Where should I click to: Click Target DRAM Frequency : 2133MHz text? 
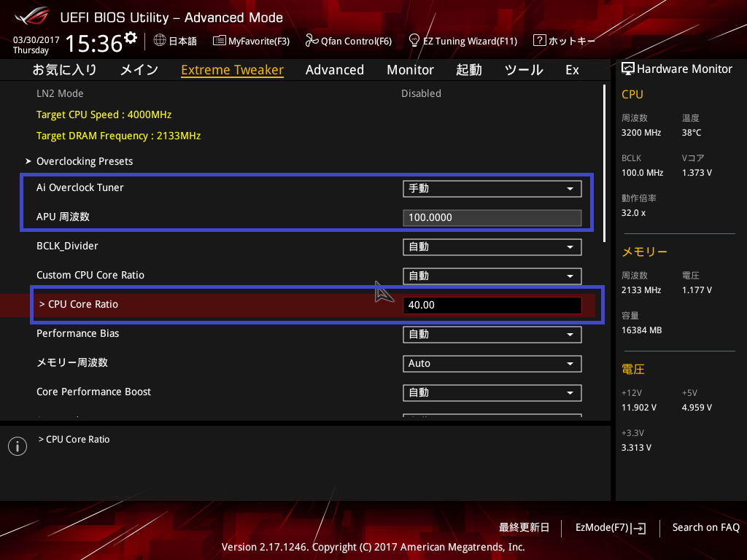pyautogui.click(x=119, y=136)
